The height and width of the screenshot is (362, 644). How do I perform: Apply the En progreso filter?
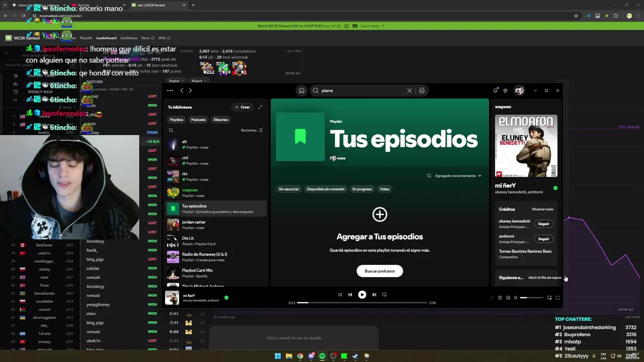pos(362,189)
